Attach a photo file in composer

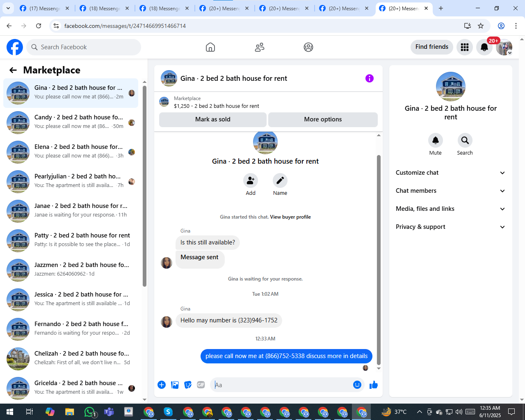[x=175, y=385]
